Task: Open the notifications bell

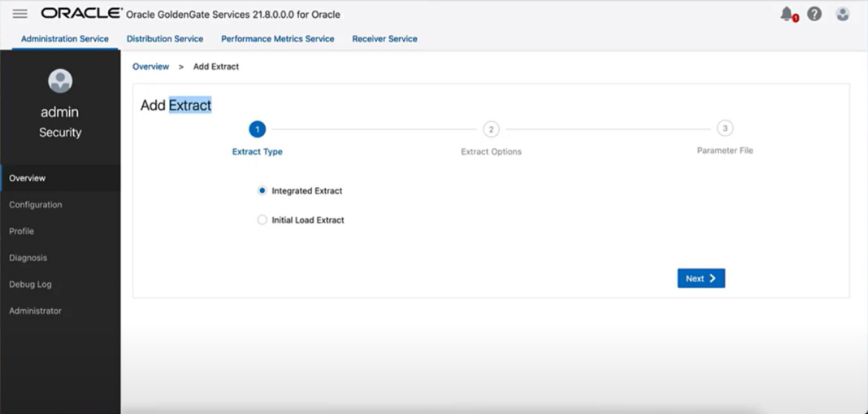Action: 787,14
